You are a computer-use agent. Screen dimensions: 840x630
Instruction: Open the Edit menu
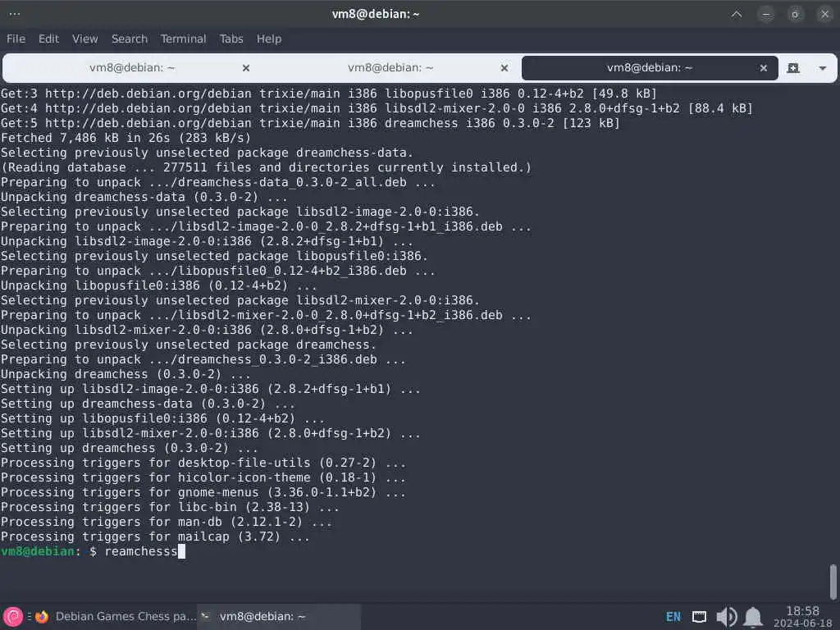tap(48, 39)
